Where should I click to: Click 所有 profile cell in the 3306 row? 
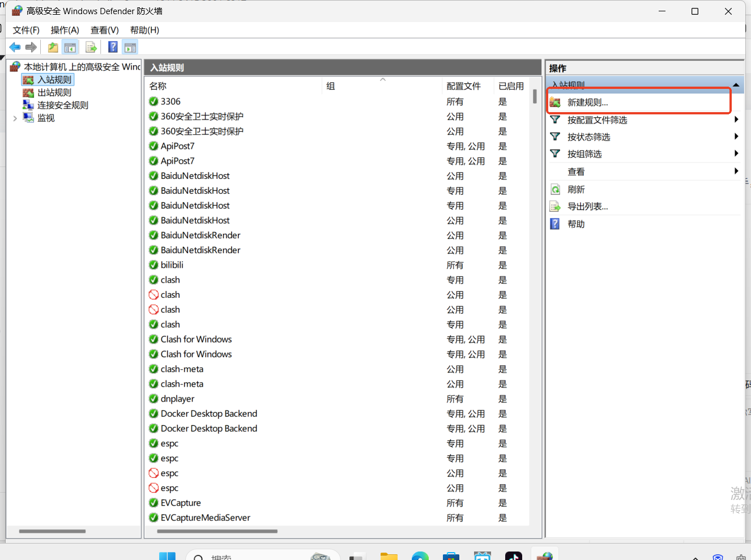455,101
